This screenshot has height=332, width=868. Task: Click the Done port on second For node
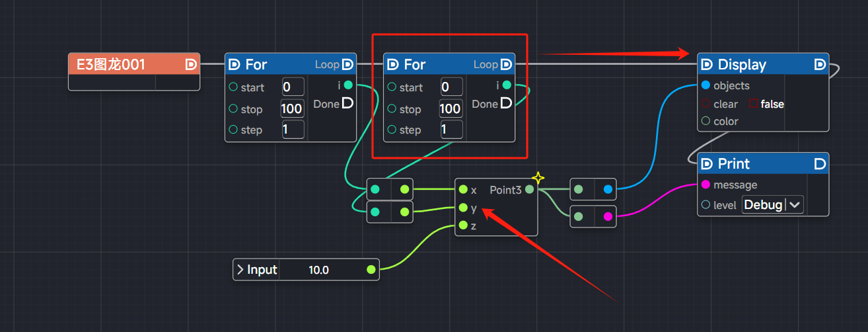pyautogui.click(x=506, y=103)
